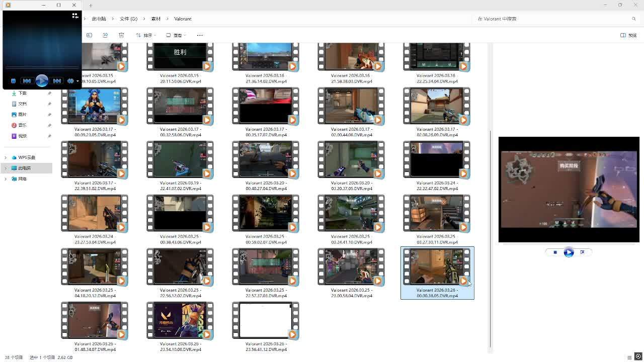This screenshot has height=362, width=644.
Task: Skip to next track in Media Player
Action: tap(57, 81)
